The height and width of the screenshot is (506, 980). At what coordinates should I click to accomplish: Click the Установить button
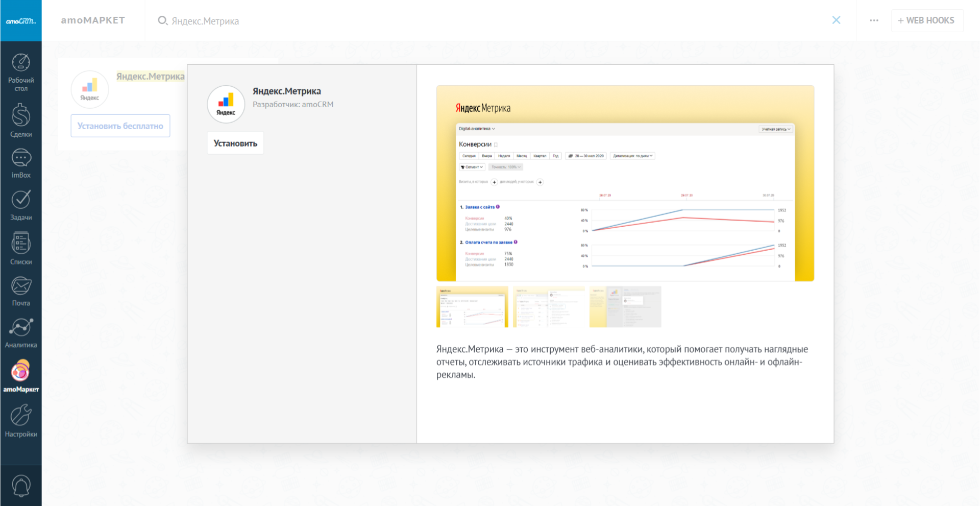pos(235,143)
